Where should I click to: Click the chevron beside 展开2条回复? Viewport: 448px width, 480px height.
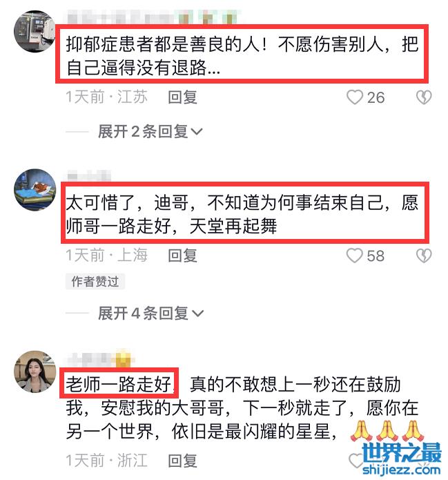click(x=197, y=132)
